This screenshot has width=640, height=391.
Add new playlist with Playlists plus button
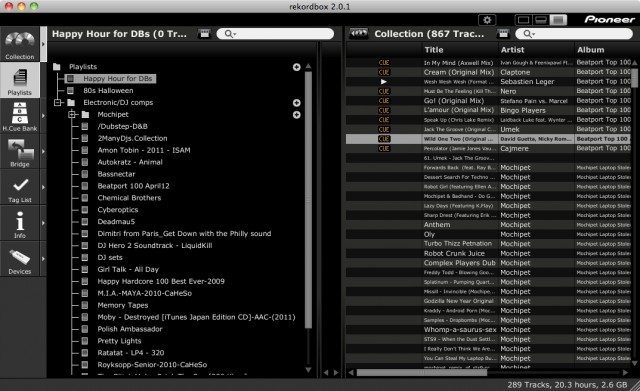pos(297,67)
